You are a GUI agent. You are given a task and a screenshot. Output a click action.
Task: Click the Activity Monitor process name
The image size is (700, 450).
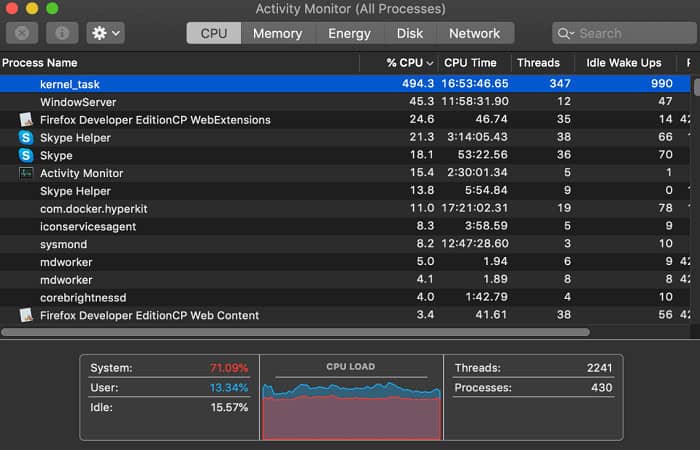[x=82, y=173]
